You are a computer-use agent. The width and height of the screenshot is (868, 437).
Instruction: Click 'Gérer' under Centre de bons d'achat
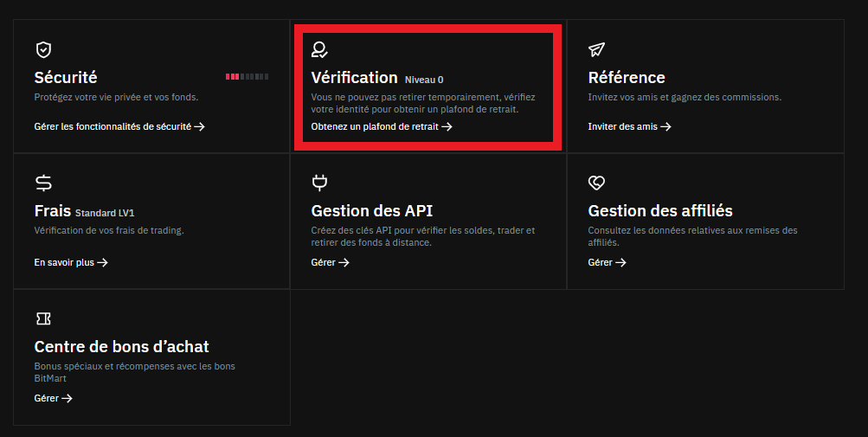(x=53, y=398)
